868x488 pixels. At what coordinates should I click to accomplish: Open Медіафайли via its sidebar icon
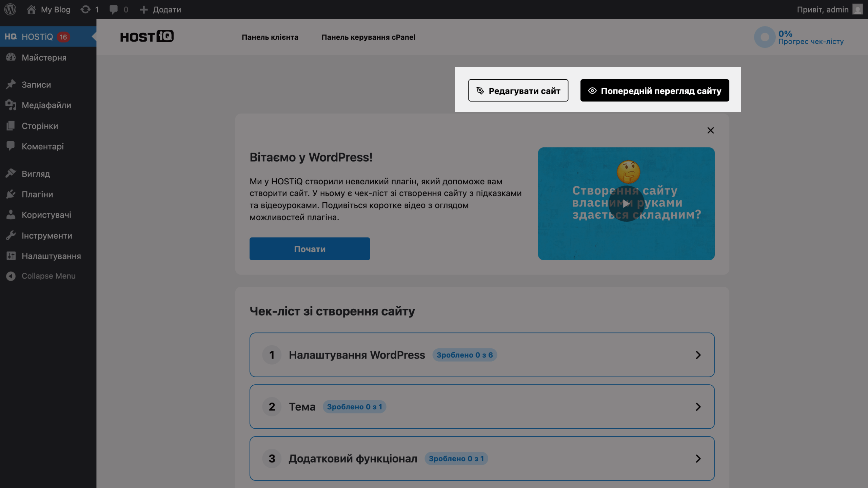point(11,105)
